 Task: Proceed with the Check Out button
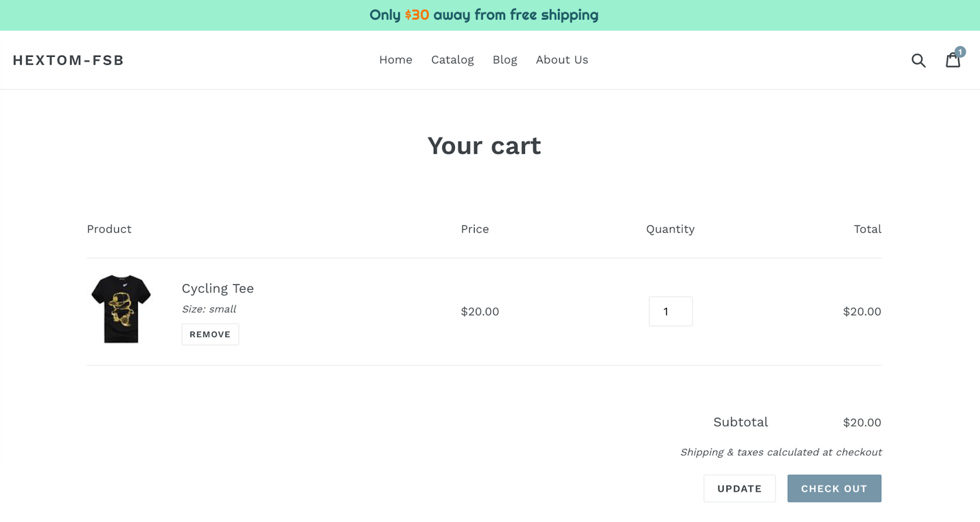tap(834, 488)
